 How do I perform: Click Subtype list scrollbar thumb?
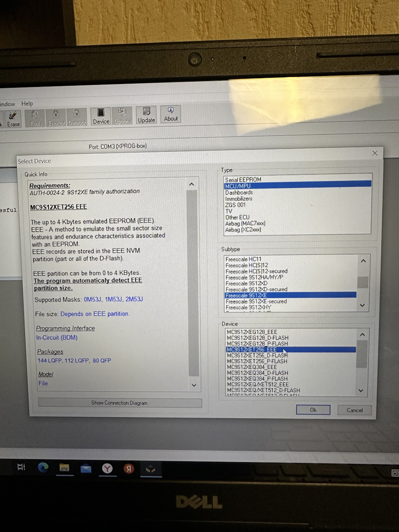pyautogui.click(x=363, y=282)
